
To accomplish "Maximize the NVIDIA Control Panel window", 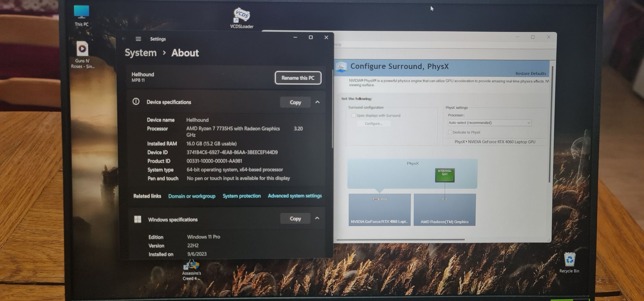I will click(x=533, y=37).
